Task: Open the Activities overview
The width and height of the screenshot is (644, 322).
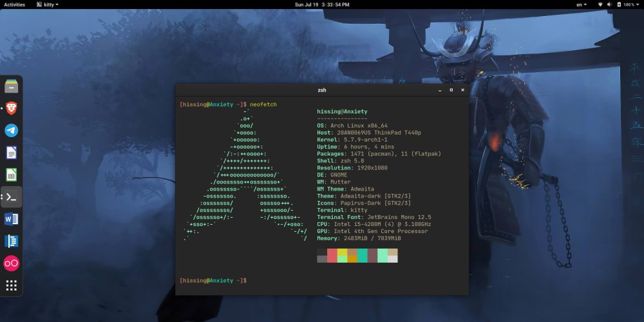Action: (14, 5)
